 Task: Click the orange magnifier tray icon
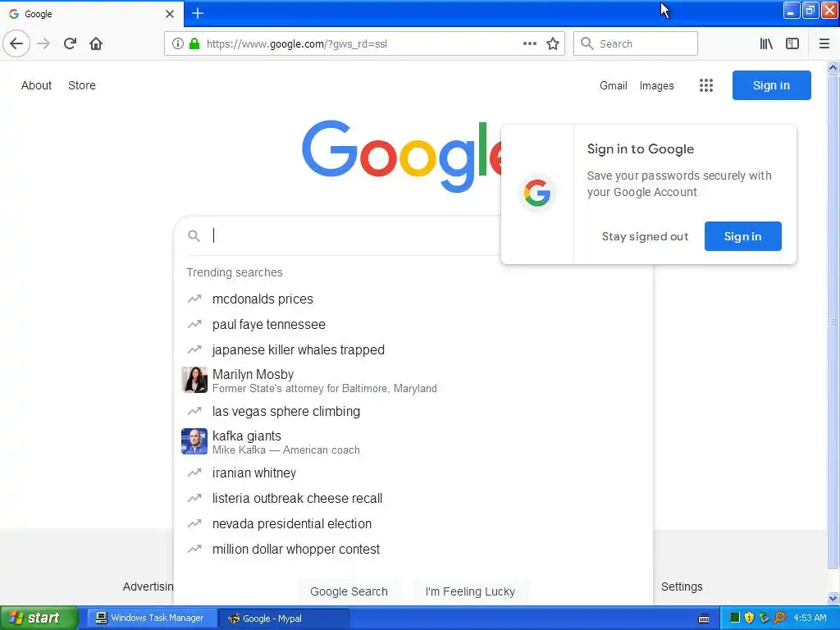point(779,618)
